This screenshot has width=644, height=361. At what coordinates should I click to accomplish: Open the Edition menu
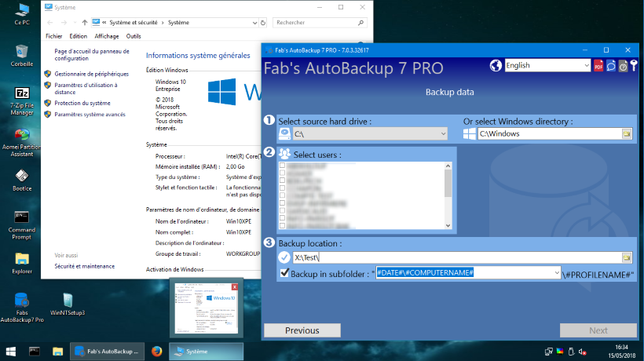tap(78, 36)
